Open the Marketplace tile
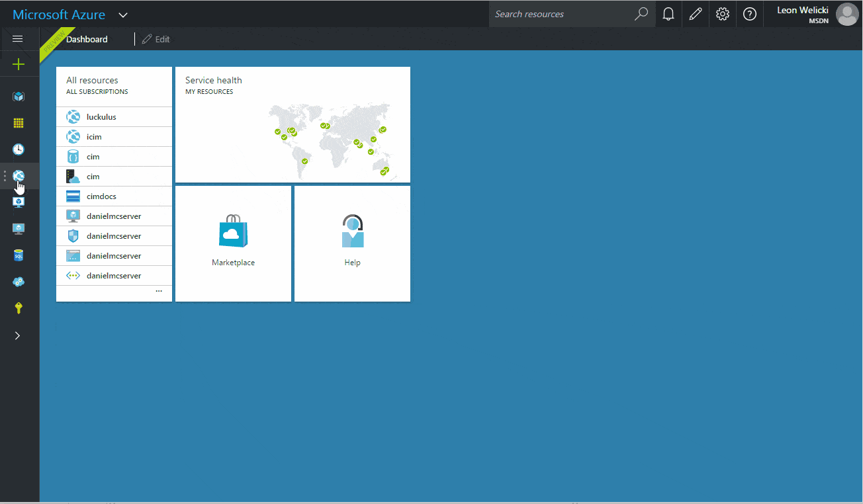 (x=233, y=243)
